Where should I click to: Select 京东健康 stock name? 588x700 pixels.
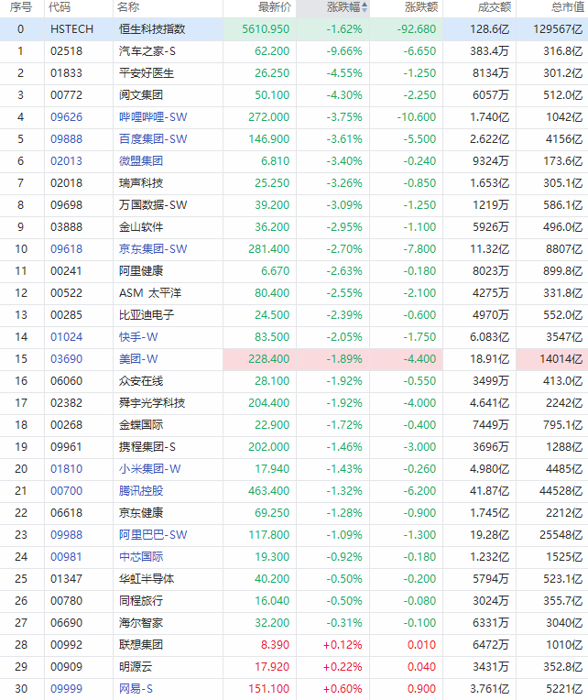click(x=141, y=513)
